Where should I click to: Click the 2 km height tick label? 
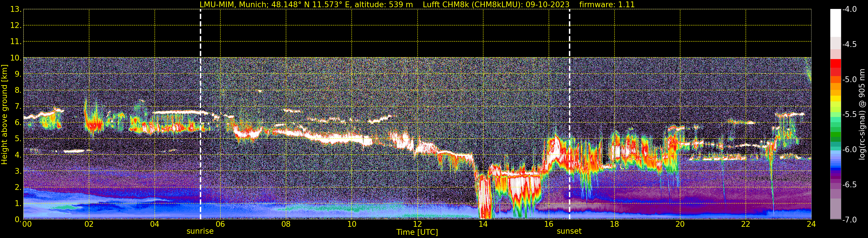18,188
